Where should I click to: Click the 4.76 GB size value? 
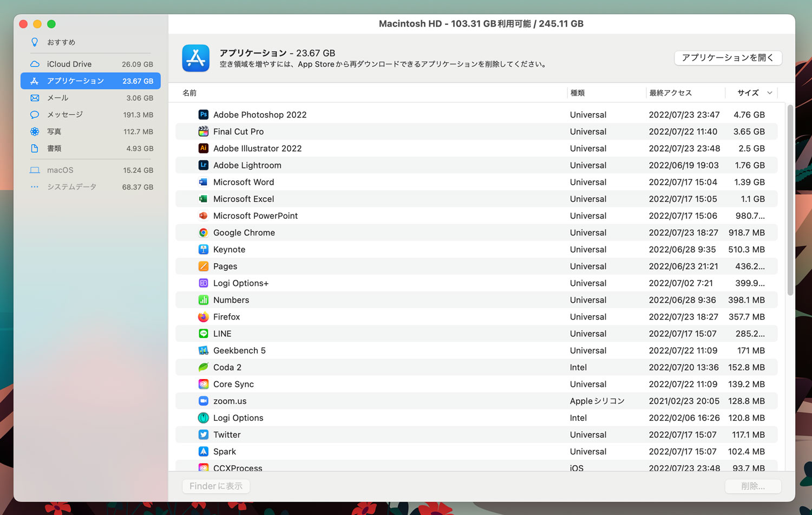coord(749,115)
